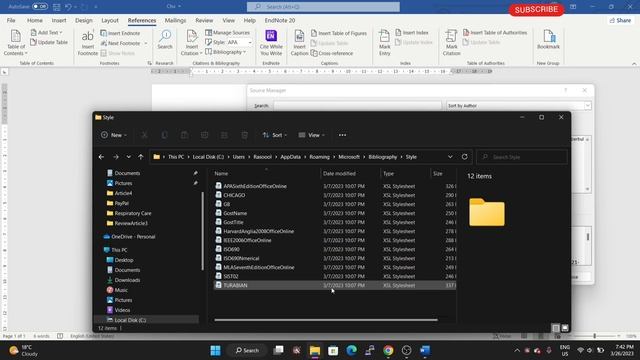Click Bookmark icon in ribbon
Image resolution: width=640 pixels, height=360 pixels.
point(548,40)
